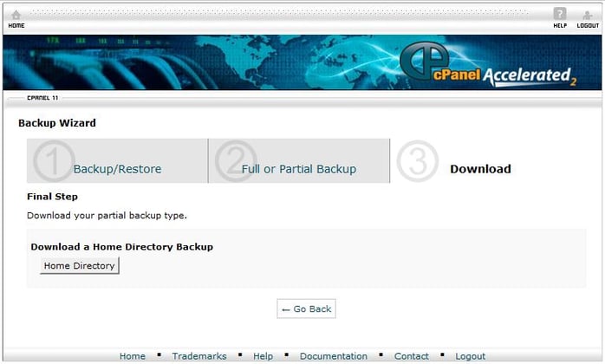This screenshot has width=605, height=364.
Task: Click 'Download a Home Directory Backup' heading
Action: (x=122, y=247)
